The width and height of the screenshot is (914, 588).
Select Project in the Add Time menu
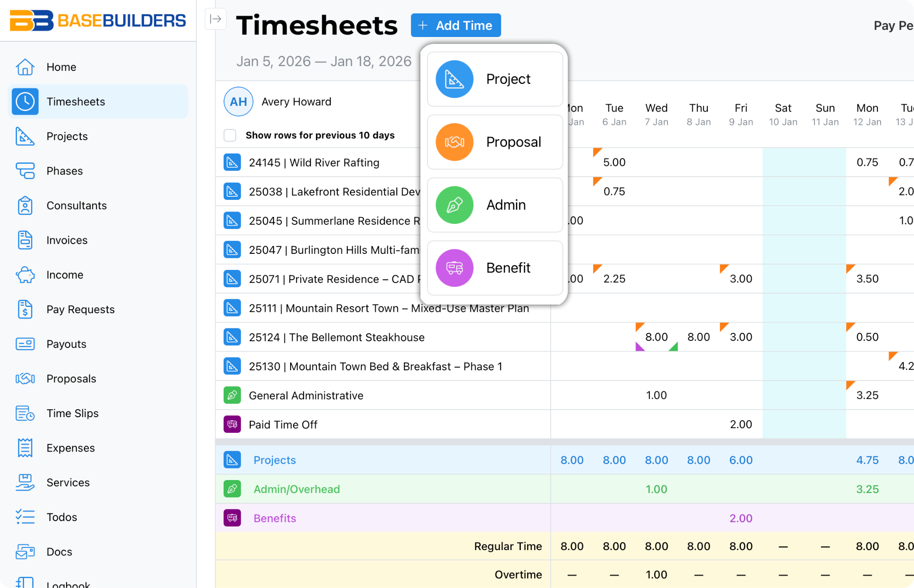tap(495, 79)
